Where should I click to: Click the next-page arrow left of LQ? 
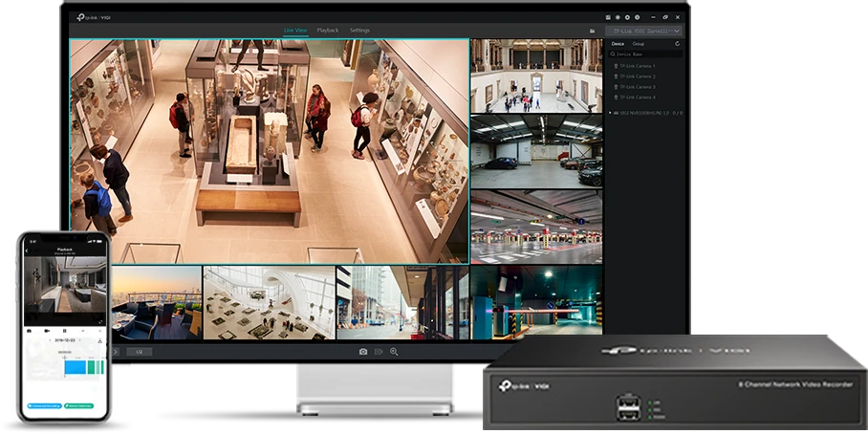[x=115, y=352]
